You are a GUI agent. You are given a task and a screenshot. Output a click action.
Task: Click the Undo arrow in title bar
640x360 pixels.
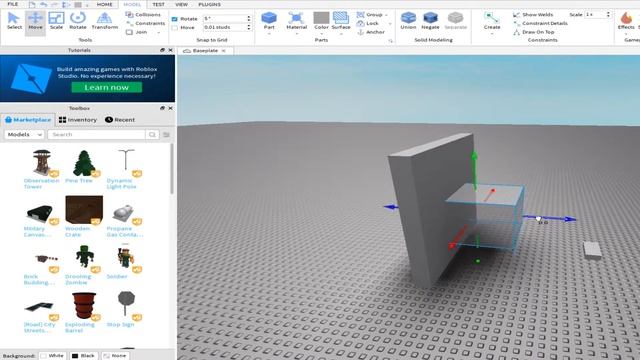click(x=44, y=4)
